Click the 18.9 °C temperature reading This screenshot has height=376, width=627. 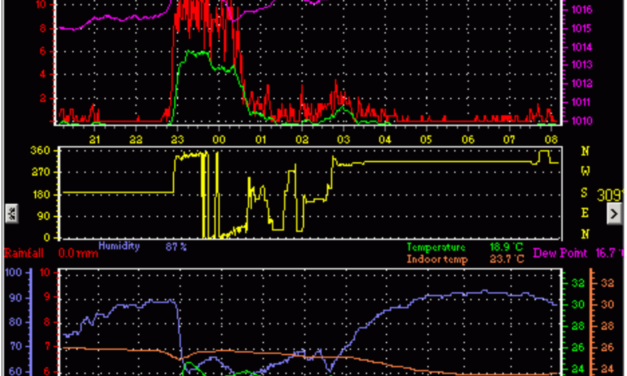click(x=507, y=247)
